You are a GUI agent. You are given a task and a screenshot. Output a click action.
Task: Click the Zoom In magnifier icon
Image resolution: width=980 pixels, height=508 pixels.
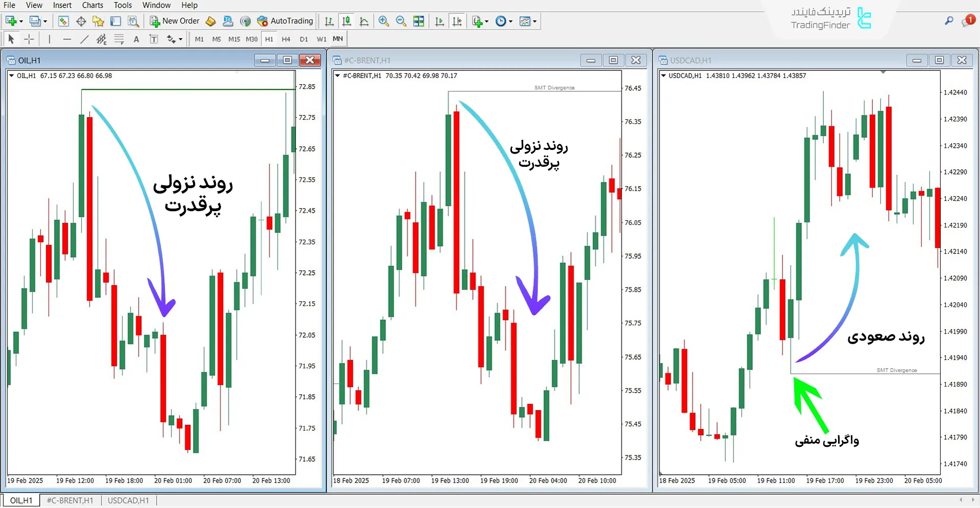tap(384, 21)
